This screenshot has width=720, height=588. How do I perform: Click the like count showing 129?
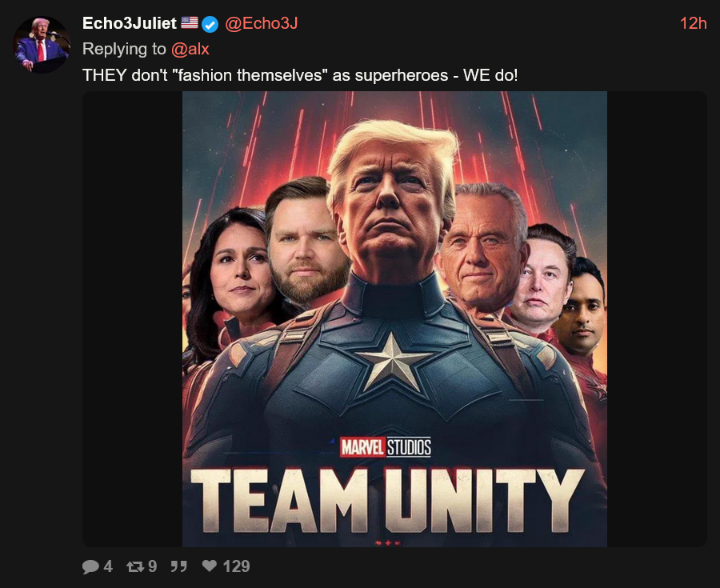tap(236, 566)
